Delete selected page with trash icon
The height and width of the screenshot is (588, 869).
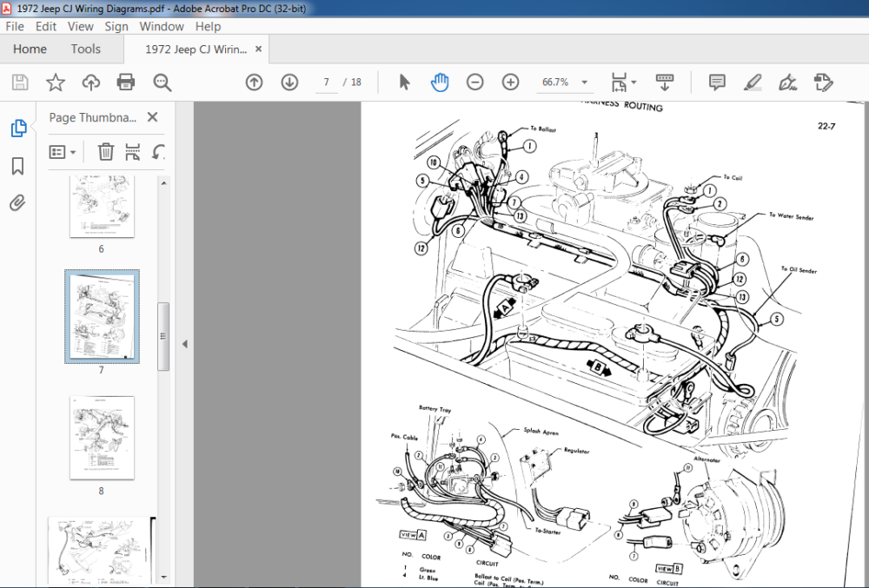106,152
